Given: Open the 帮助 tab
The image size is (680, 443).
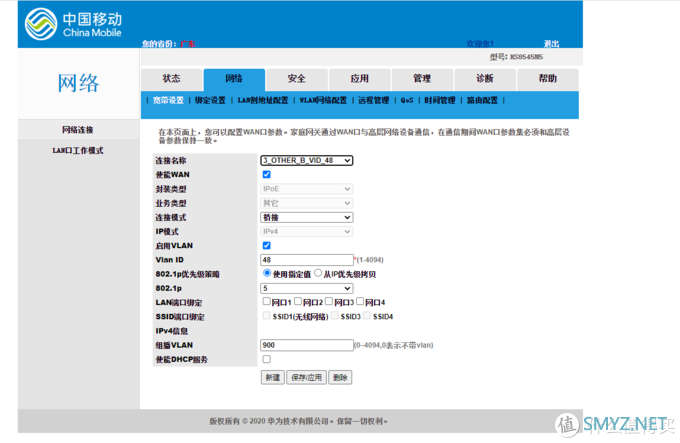Looking at the screenshot, I should (548, 79).
